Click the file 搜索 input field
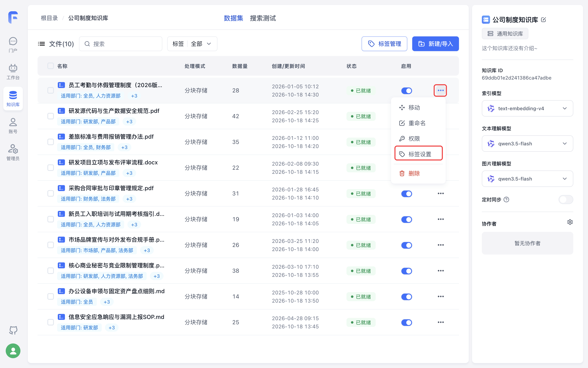 tap(120, 44)
